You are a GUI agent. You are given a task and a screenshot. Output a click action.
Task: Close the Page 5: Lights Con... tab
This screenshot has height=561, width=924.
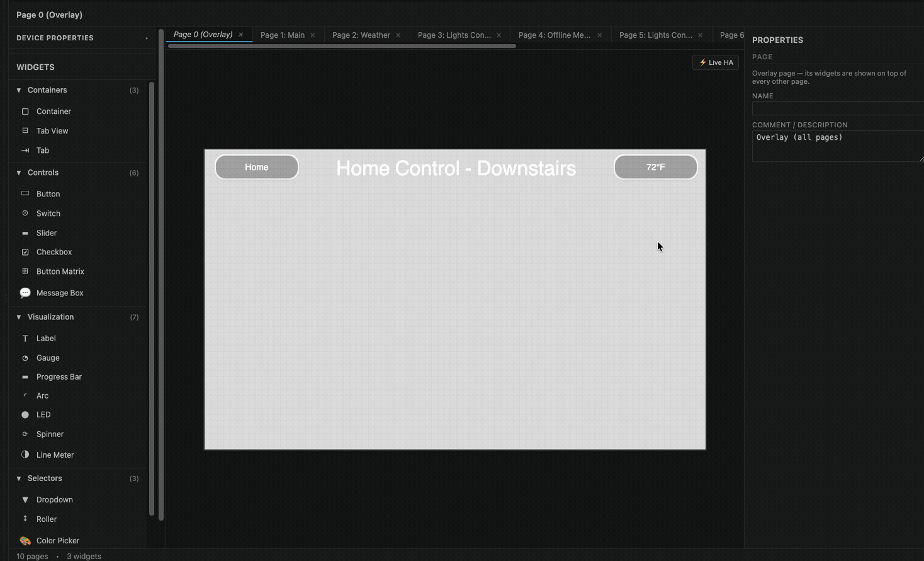(700, 35)
